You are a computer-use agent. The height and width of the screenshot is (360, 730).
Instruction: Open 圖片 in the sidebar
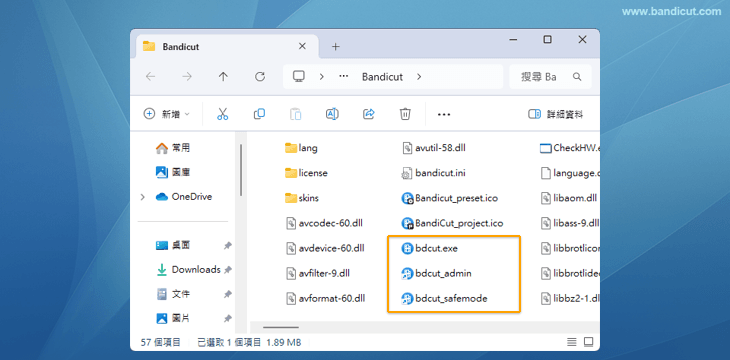[x=173, y=319]
